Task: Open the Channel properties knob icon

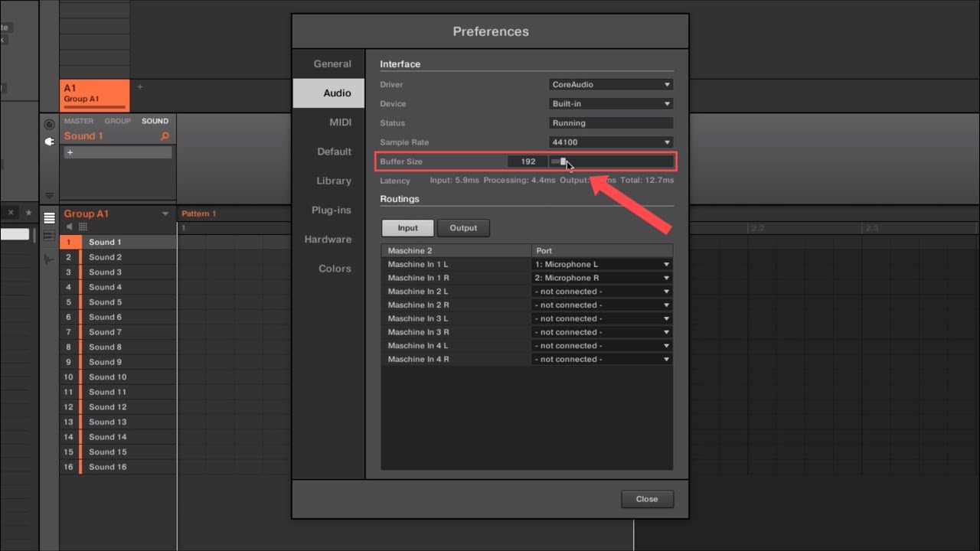Action: (x=49, y=124)
